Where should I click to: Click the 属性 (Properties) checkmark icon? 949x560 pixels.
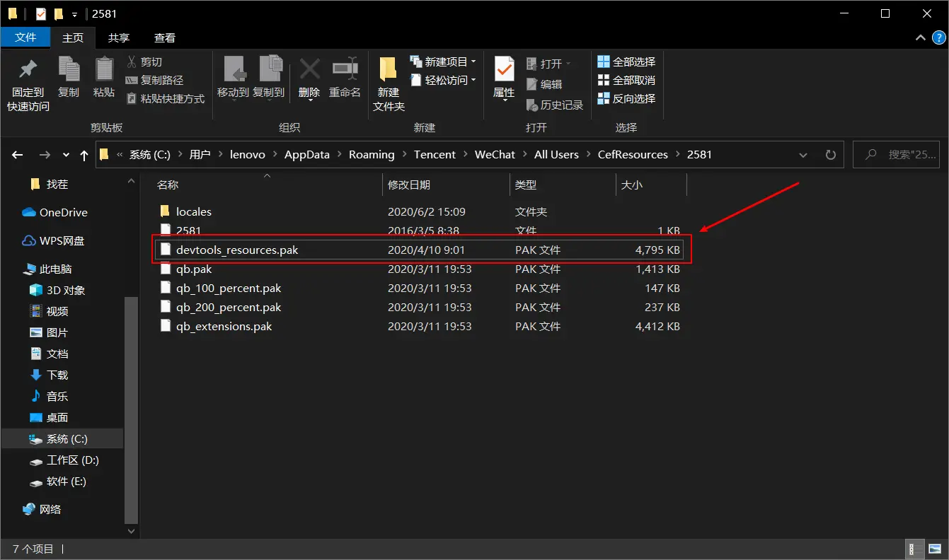(x=504, y=69)
